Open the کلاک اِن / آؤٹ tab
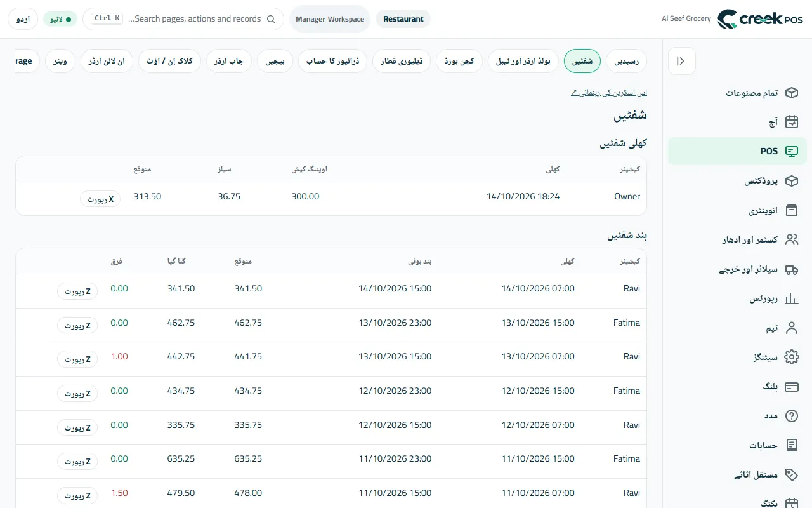This screenshot has width=812, height=508. tap(169, 61)
